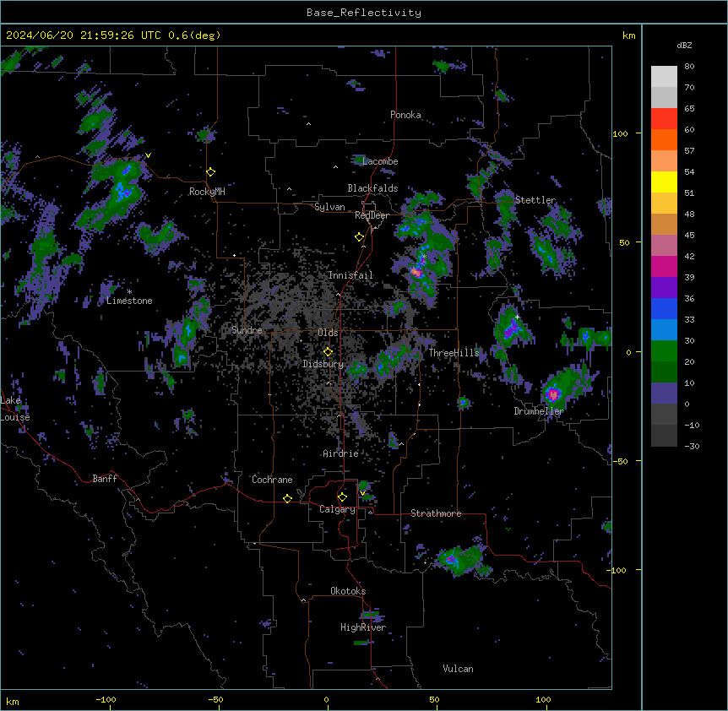This screenshot has height=711, width=728.
Task: Click the Didsbury city label
Action: 323,364
